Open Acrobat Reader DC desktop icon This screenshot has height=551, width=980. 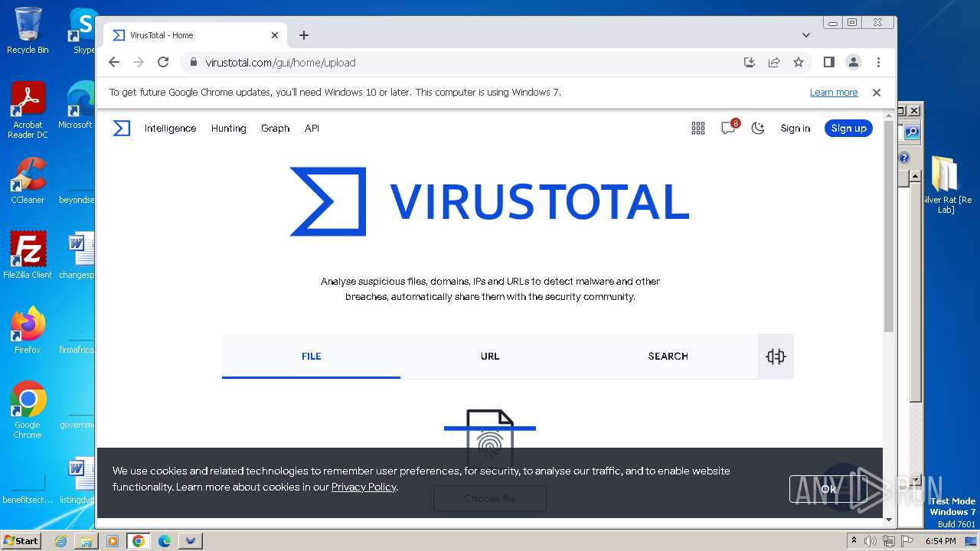(x=28, y=110)
